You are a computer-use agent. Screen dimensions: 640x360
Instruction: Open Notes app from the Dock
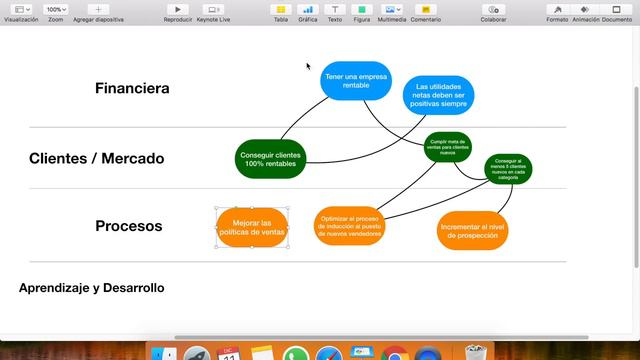[x=262, y=353]
